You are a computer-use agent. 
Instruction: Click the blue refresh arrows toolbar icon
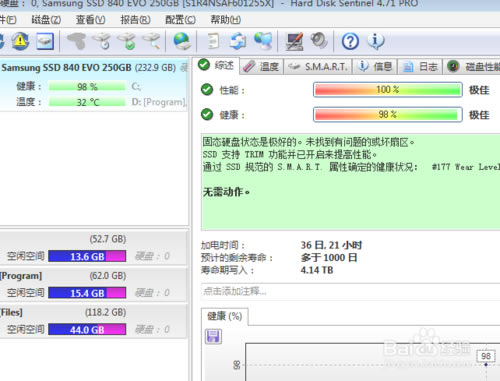[x=238, y=41]
